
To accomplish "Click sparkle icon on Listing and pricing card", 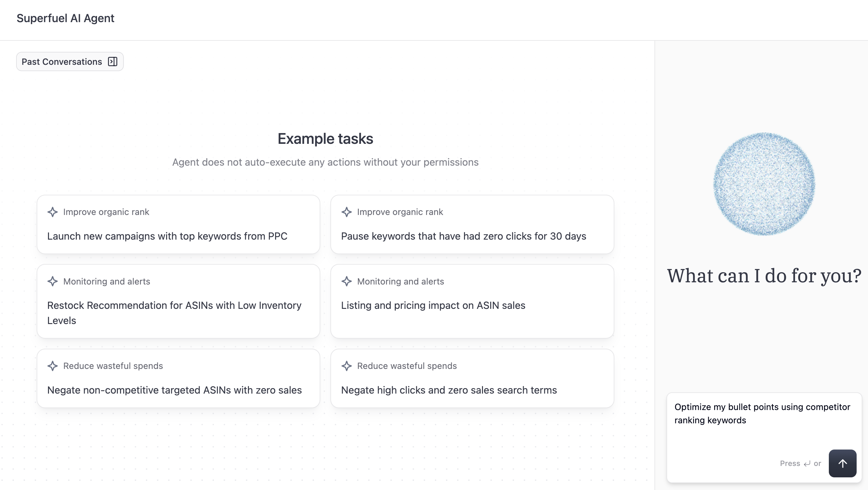I will click(347, 281).
